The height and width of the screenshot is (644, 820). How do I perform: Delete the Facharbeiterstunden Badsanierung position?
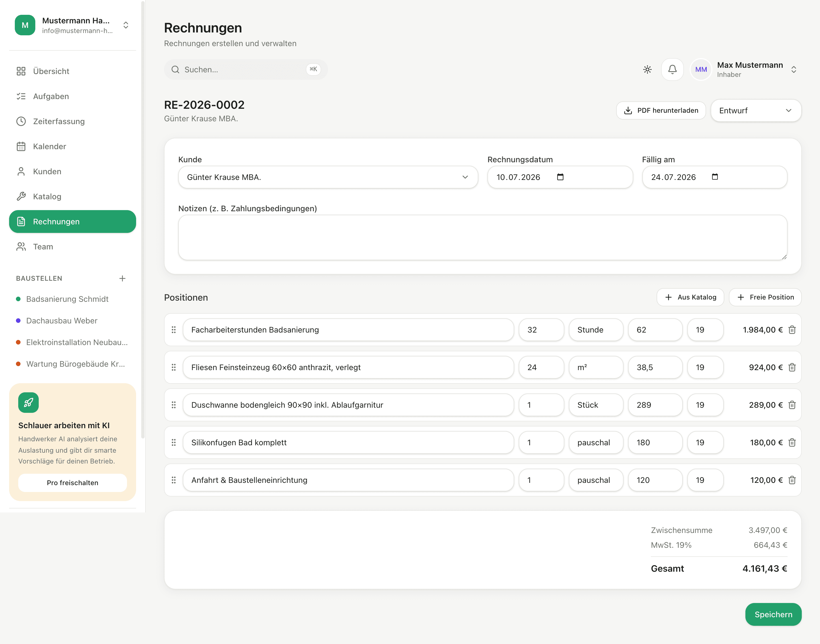click(x=792, y=329)
